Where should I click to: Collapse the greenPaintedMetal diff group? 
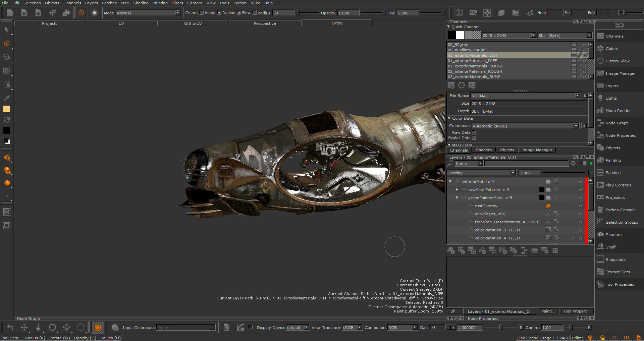pos(457,198)
